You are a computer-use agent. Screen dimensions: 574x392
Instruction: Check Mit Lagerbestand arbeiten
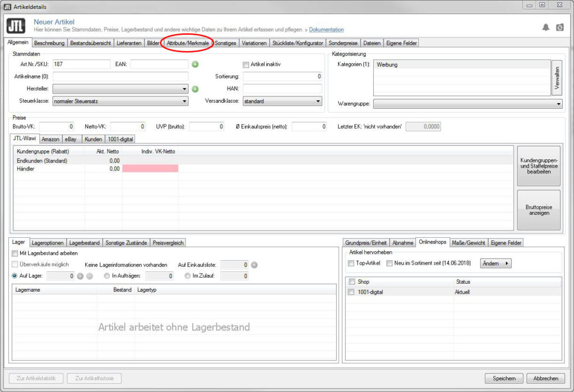click(x=15, y=253)
